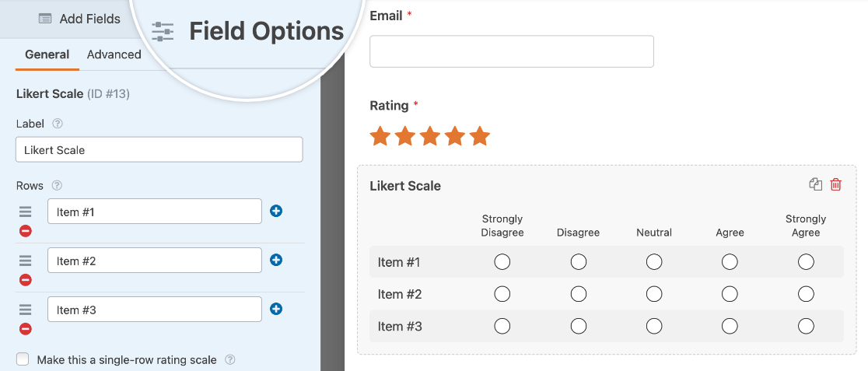The width and height of the screenshot is (868, 371).
Task: Enable the single-row rating scale checkbox
Action: click(x=23, y=359)
